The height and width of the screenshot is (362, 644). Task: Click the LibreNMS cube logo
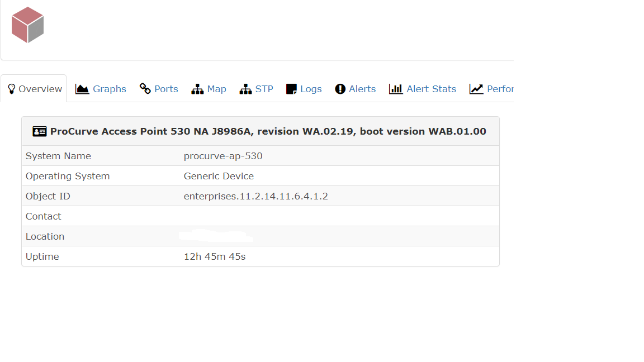click(27, 25)
